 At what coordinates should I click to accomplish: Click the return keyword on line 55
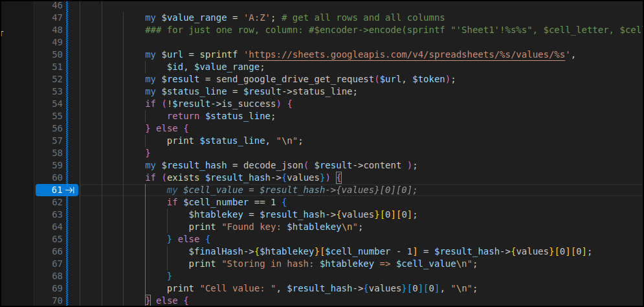183,116
